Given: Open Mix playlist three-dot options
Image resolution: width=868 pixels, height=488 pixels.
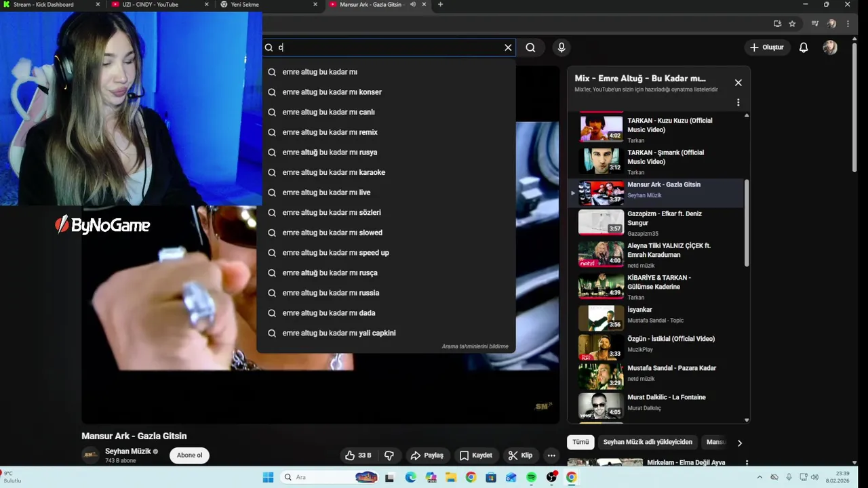Looking at the screenshot, I should tap(738, 102).
